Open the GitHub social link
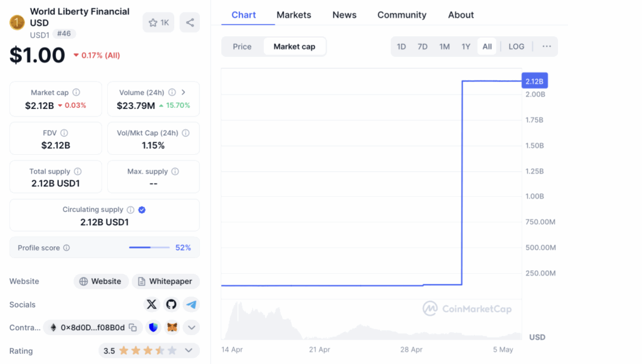Image resolution: width=642 pixels, height=364 pixels. coord(171,304)
